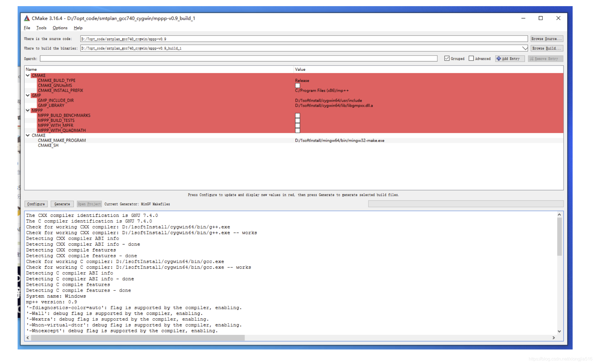Click the 'The CXX compiler identification' log line
Image resolution: width=595 pixels, height=364 pixels.
coord(92,215)
